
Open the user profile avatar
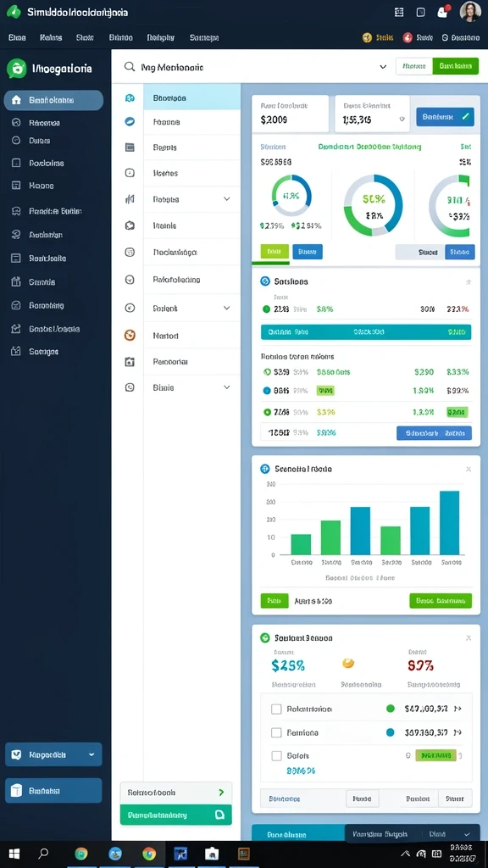pos(469,12)
